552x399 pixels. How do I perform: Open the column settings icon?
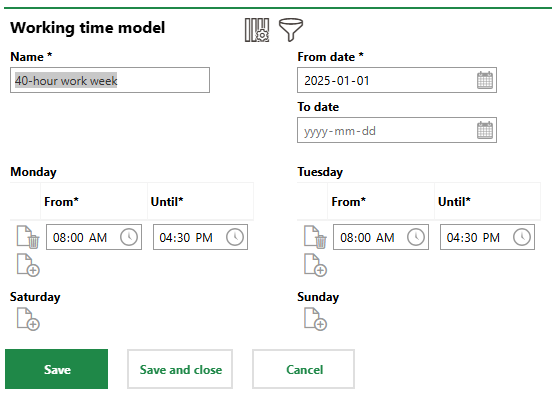(257, 30)
